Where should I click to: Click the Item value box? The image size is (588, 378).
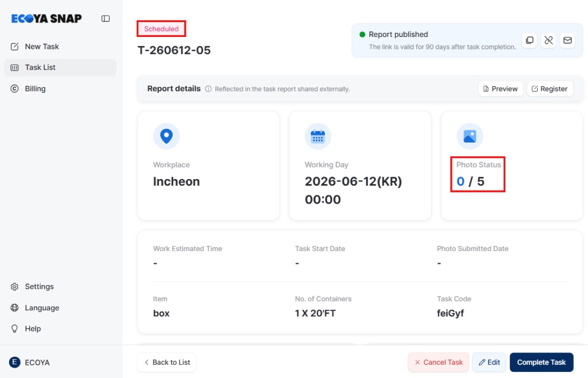click(161, 313)
